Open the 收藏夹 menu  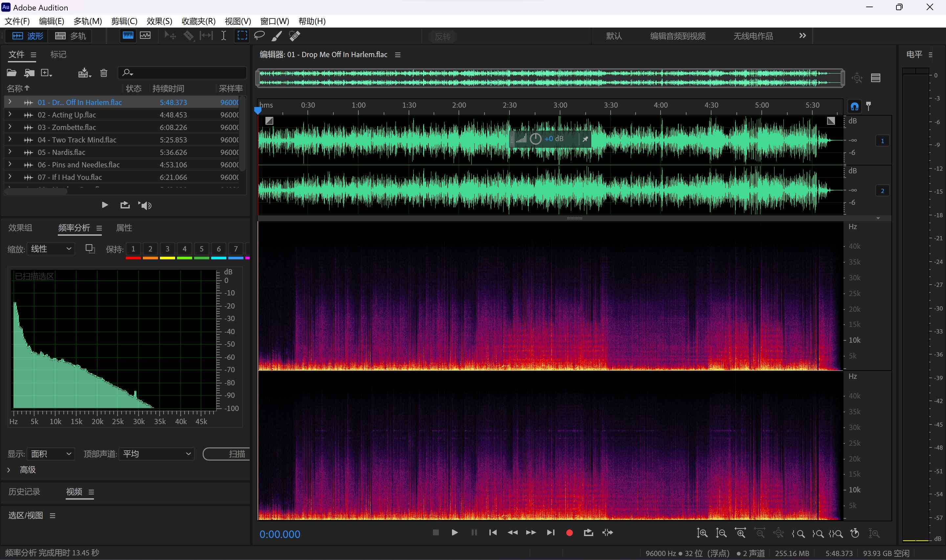click(x=199, y=21)
